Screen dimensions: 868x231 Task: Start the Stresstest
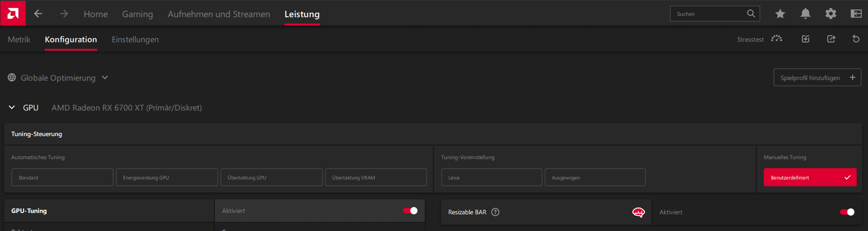coord(759,39)
